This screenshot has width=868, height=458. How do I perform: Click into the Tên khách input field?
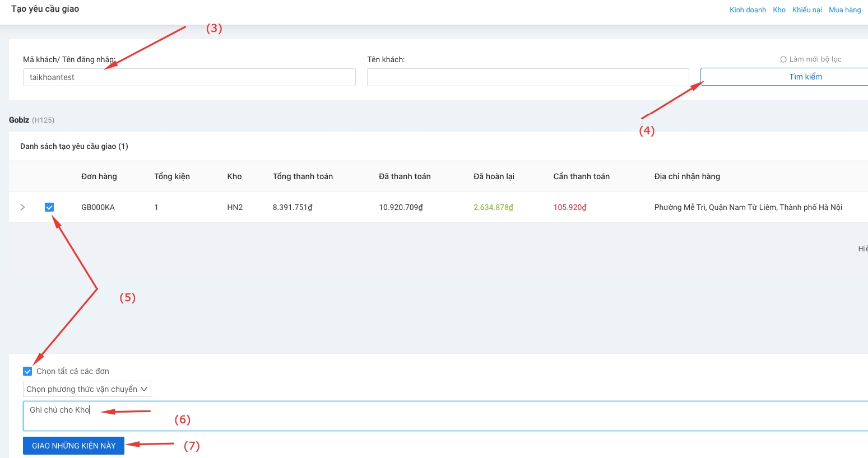click(x=527, y=77)
